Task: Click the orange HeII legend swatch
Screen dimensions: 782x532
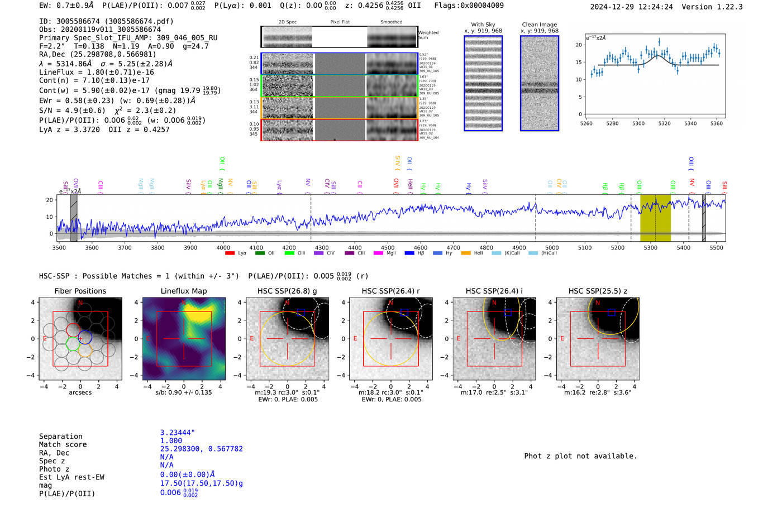Action: tap(466, 253)
